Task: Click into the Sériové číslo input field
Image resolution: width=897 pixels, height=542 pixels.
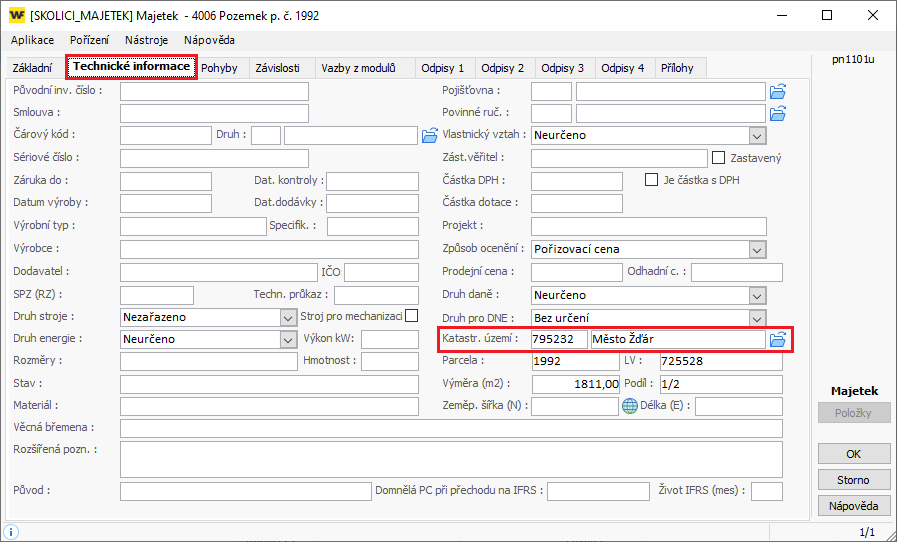Action: [214, 158]
